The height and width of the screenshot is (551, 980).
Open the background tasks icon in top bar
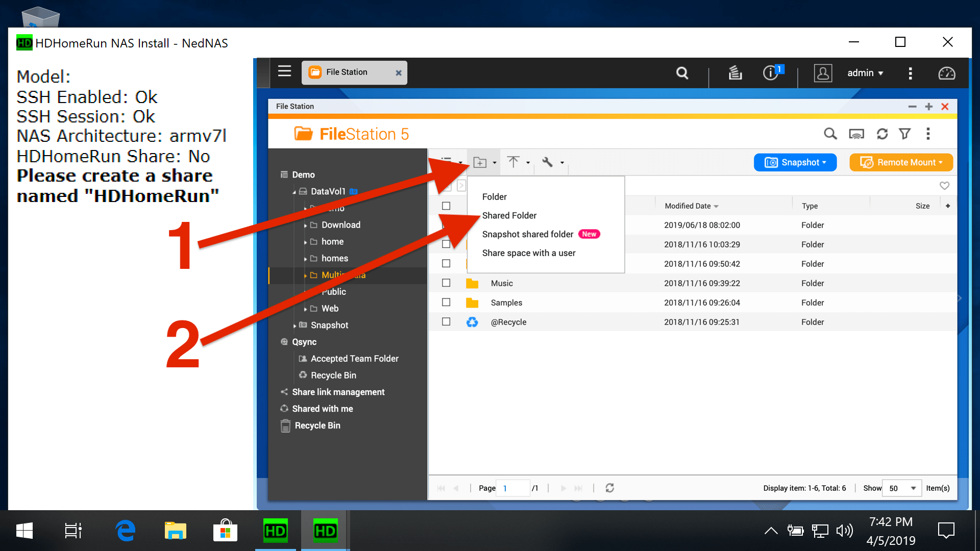point(735,73)
